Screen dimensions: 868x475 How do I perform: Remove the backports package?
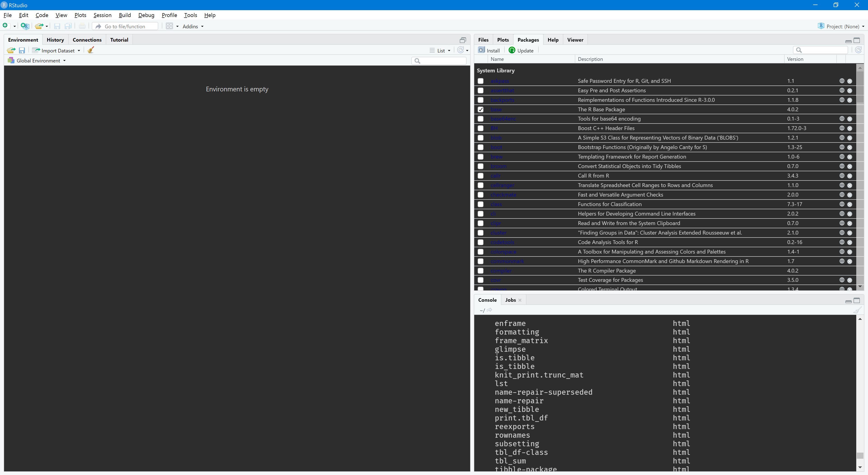pyautogui.click(x=850, y=100)
